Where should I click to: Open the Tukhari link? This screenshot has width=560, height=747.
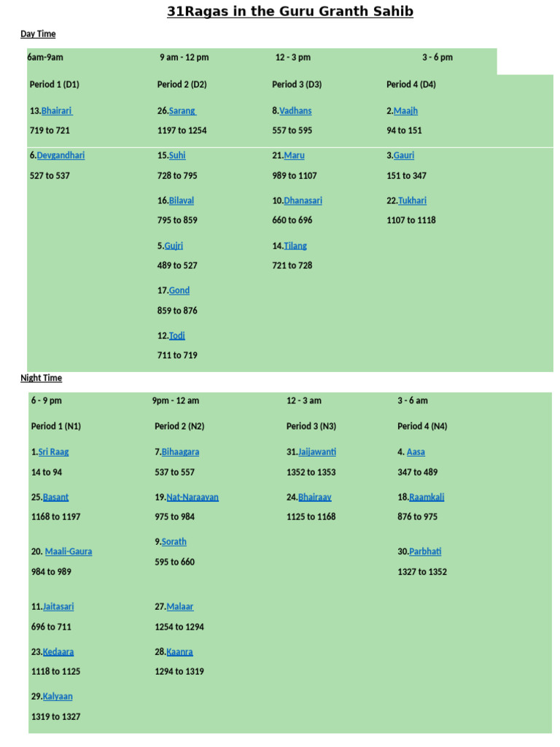click(x=412, y=201)
